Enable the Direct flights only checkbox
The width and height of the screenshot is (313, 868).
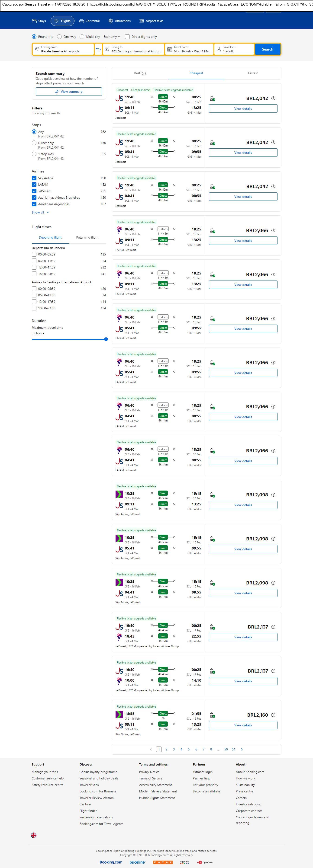coord(127,37)
